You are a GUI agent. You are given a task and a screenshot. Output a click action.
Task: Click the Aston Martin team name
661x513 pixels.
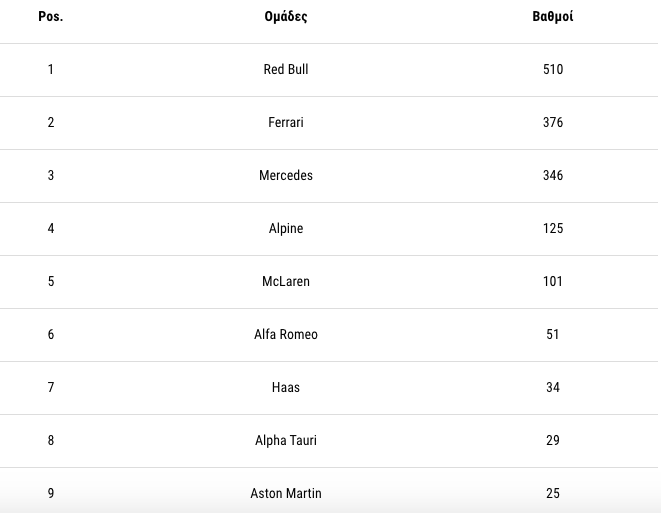pos(286,494)
